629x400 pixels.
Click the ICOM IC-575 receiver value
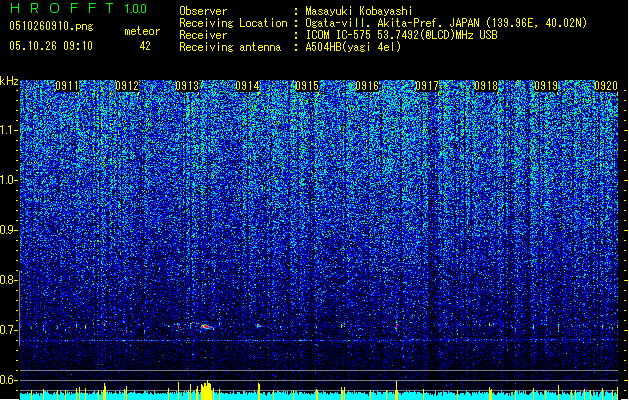pos(401,35)
